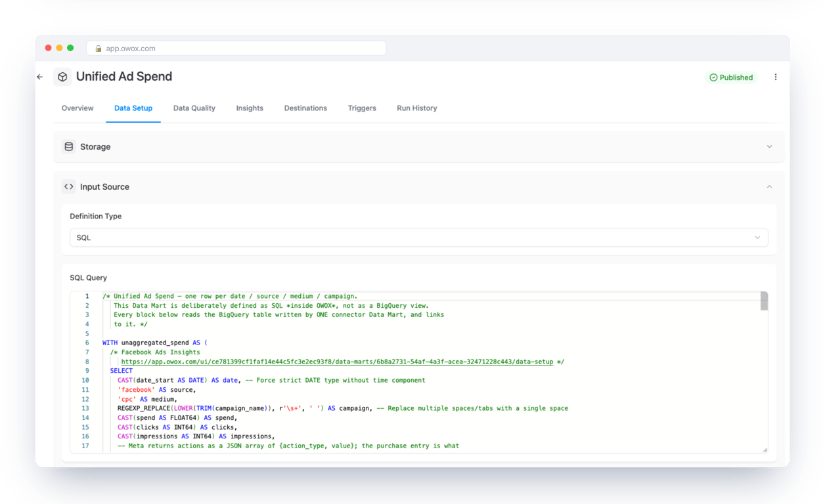Click the CAST(clicks AS INT64) line
The image size is (825, 504).
tap(177, 427)
